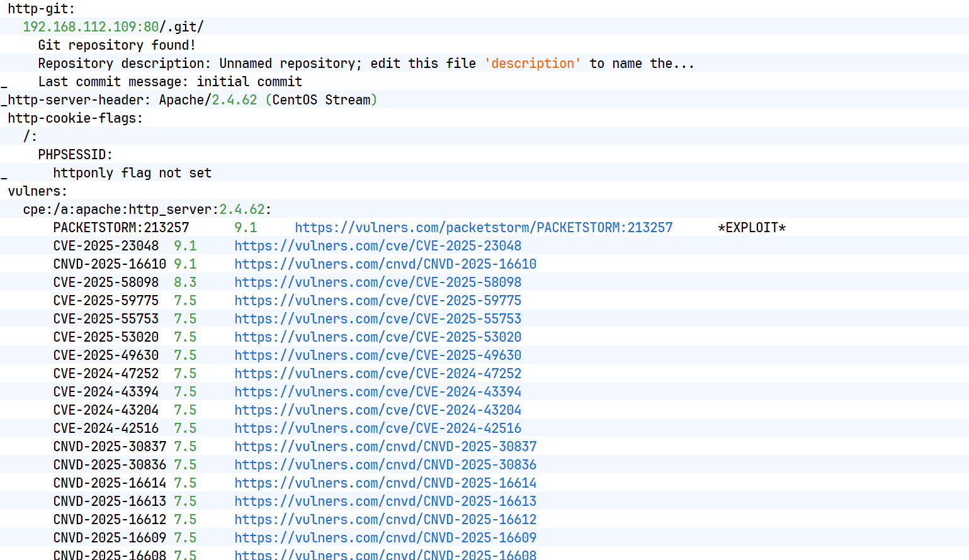Screen dimensions: 969x560
Task: Click the CNVD-2025-16610 vulners URL
Action: click(385, 264)
